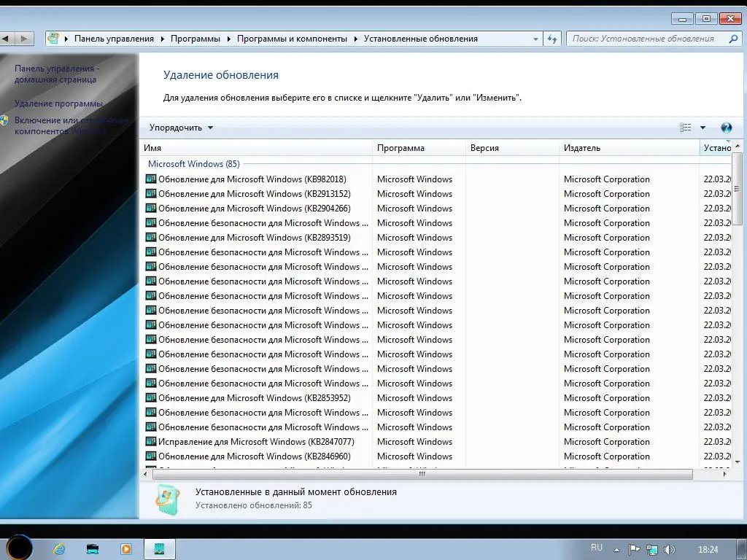The image size is (747, 560).
Task: Expand the address bar history dropdown
Action: [x=535, y=39]
